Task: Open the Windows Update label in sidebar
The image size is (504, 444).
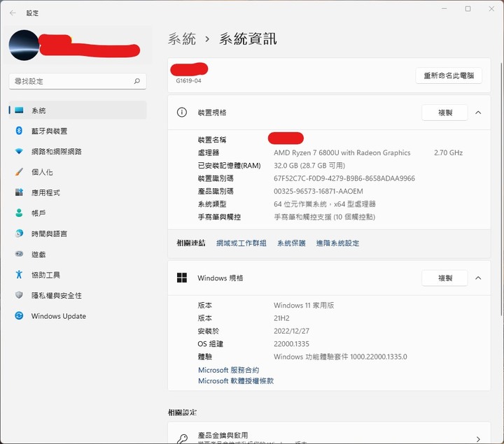Action: coord(59,316)
